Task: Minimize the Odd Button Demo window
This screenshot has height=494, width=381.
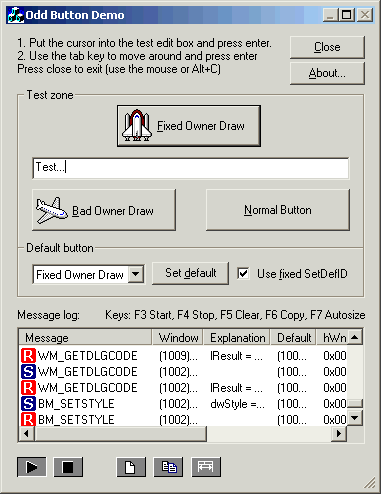Action: pos(330,15)
